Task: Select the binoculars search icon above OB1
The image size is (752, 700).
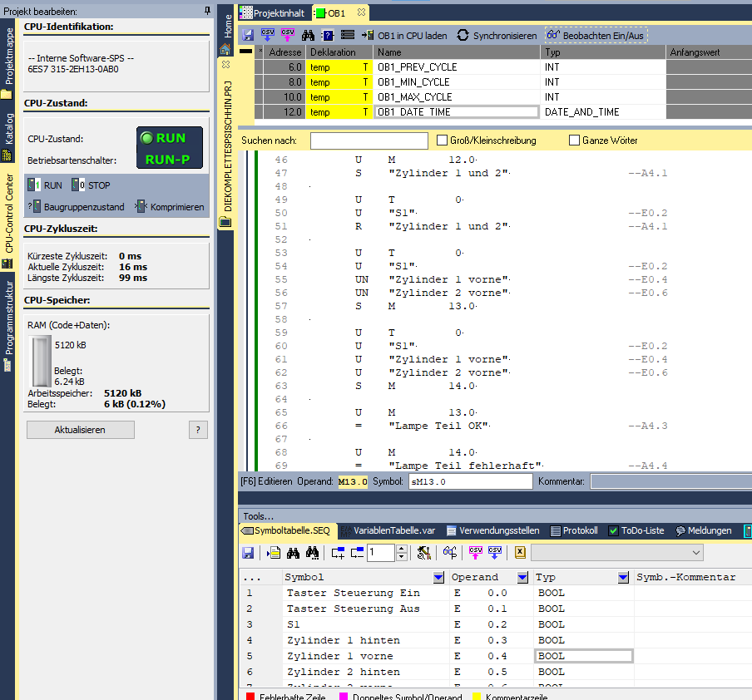Action: [x=308, y=35]
